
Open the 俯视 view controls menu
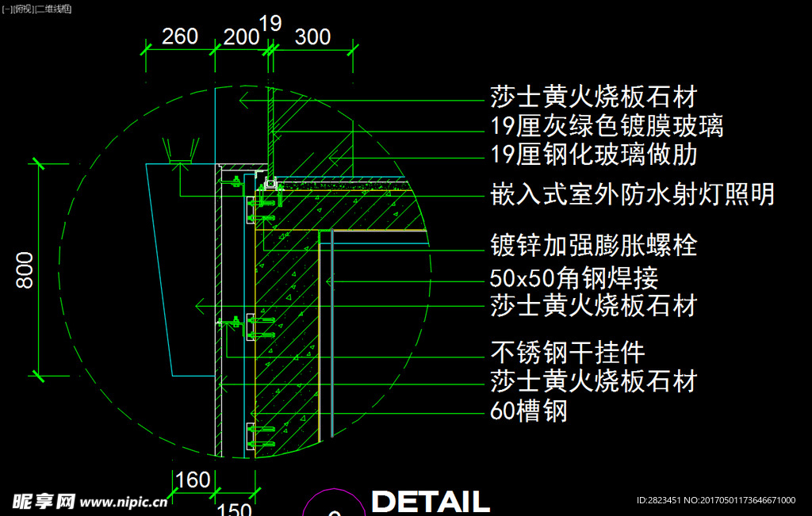pyautogui.click(x=22, y=9)
